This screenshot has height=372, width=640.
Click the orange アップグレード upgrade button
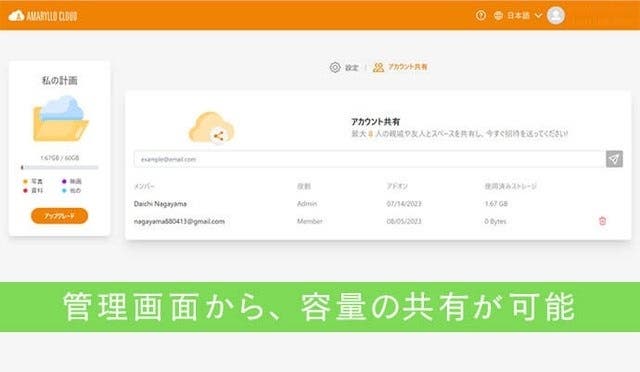[x=59, y=216]
